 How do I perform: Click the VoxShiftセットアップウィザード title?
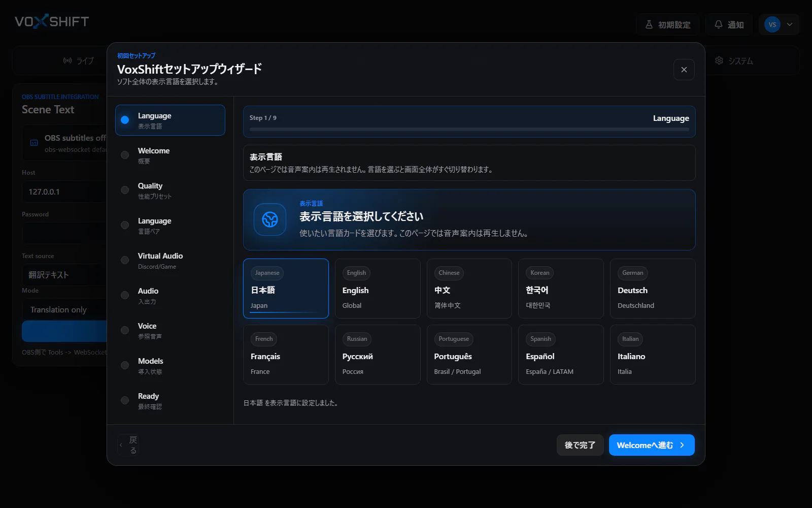click(x=189, y=69)
